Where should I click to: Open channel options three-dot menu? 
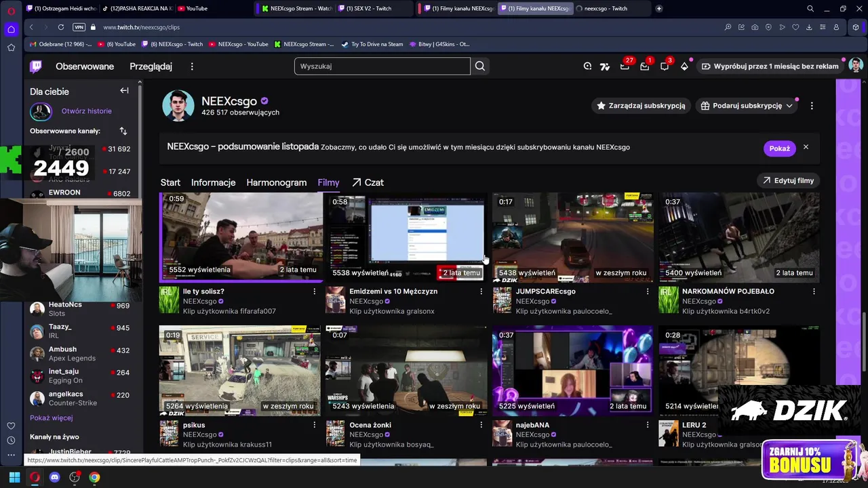(812, 106)
